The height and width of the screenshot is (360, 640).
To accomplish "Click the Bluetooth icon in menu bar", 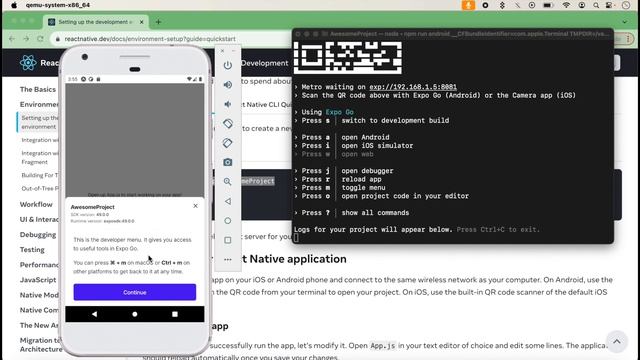I will pyautogui.click(x=502, y=5).
